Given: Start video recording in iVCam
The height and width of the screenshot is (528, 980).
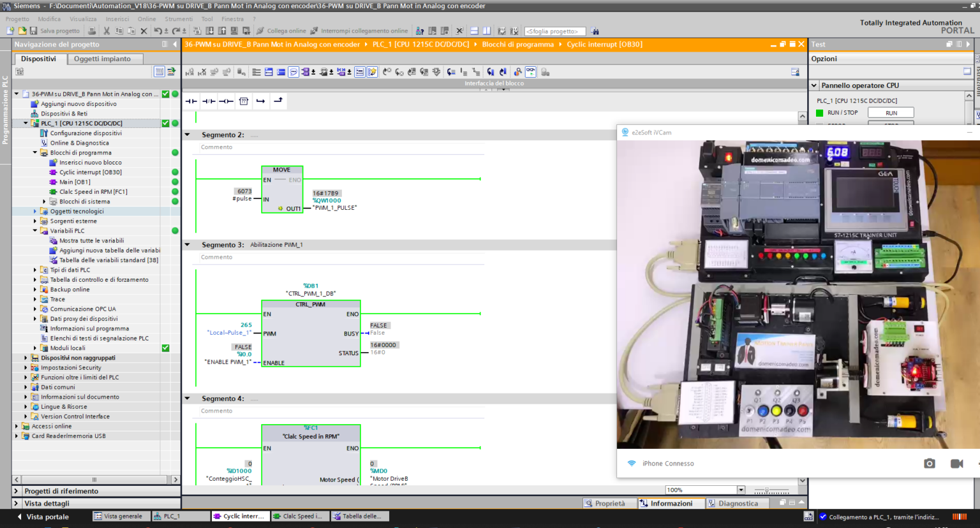Looking at the screenshot, I should click(x=956, y=464).
